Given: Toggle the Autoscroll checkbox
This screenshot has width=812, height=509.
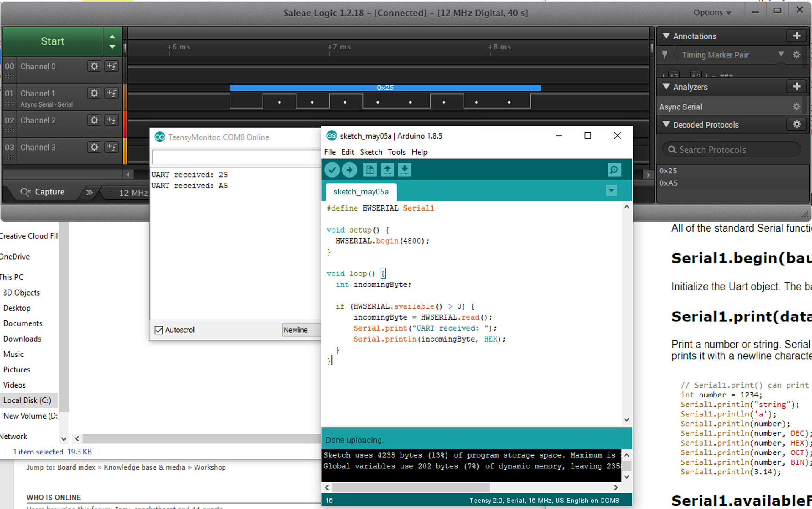Looking at the screenshot, I should 159,330.
